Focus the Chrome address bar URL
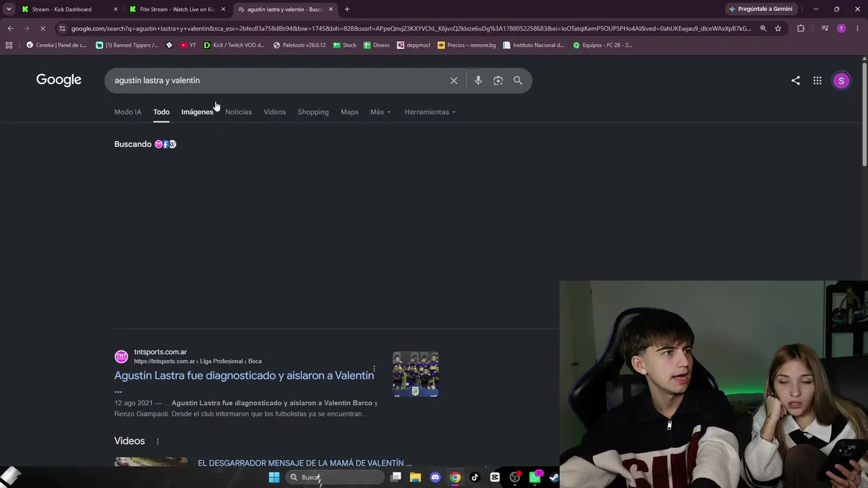 (x=411, y=28)
